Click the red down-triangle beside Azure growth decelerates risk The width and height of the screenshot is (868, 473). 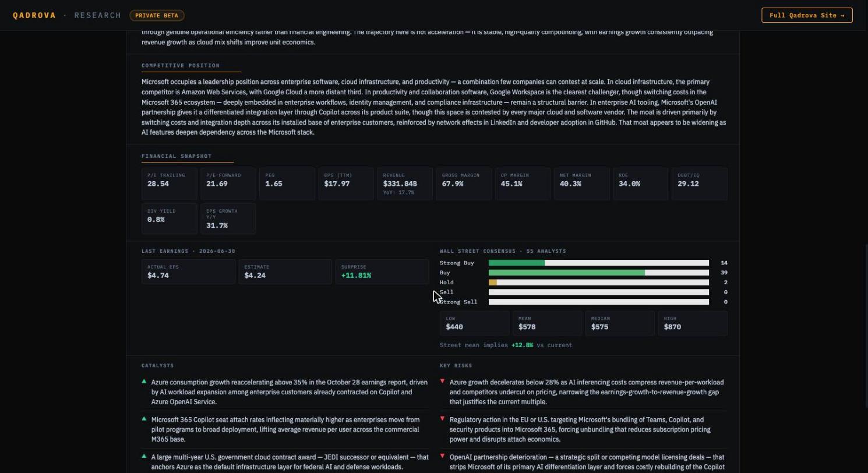(442, 382)
